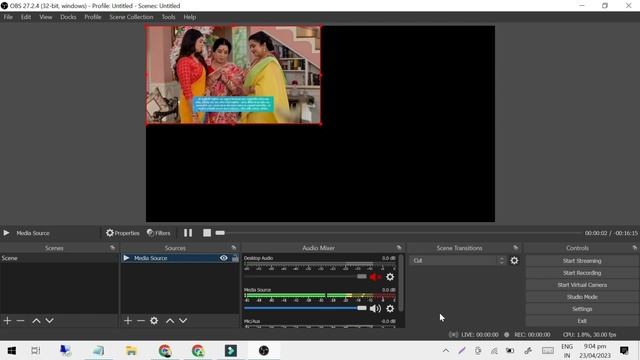Open Windows Start menu
This screenshot has width=640, height=360.
(12, 351)
